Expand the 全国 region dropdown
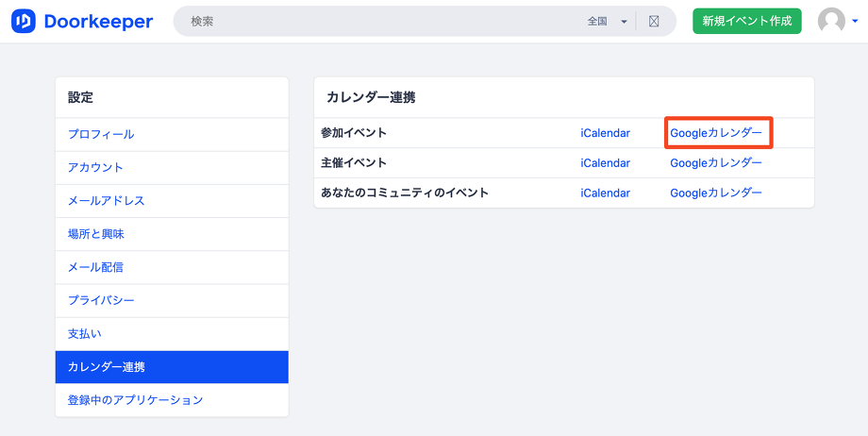 tap(607, 21)
